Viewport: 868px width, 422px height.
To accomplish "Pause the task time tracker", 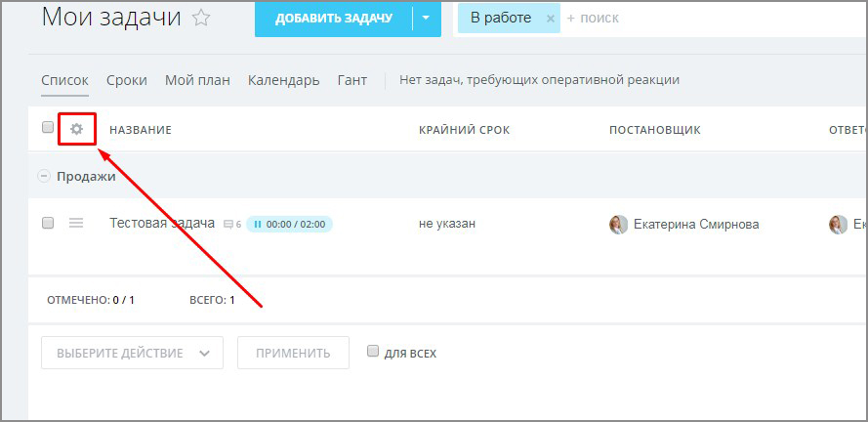I will pyautogui.click(x=258, y=225).
